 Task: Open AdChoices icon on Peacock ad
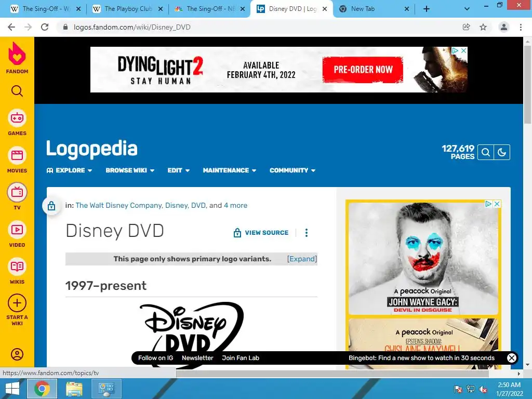(x=488, y=204)
